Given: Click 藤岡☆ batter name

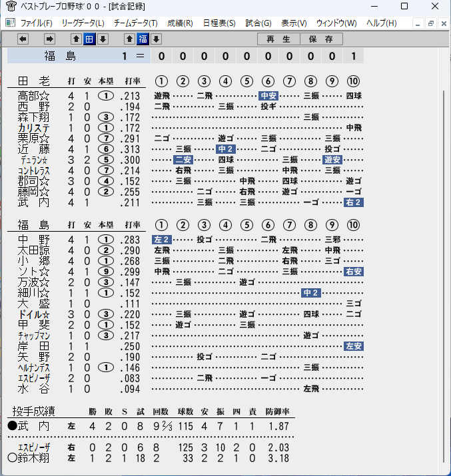Looking at the screenshot, I should coord(34,192).
